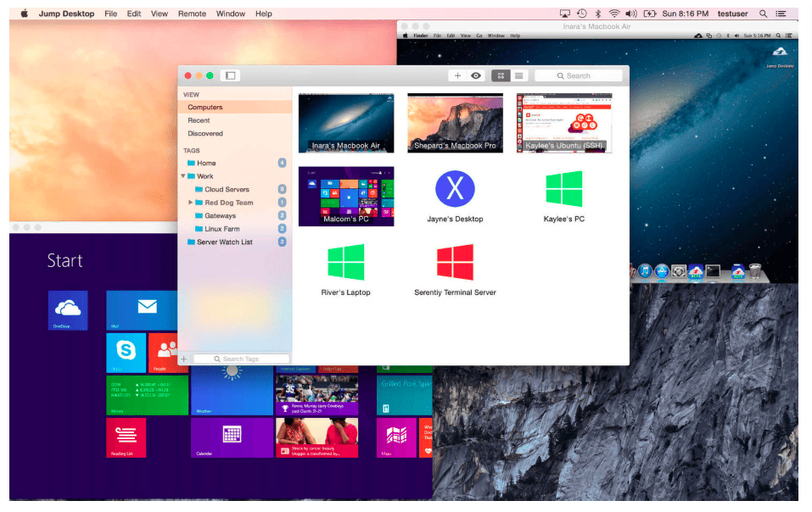
Task: Open the Remote menu
Action: click(192, 14)
